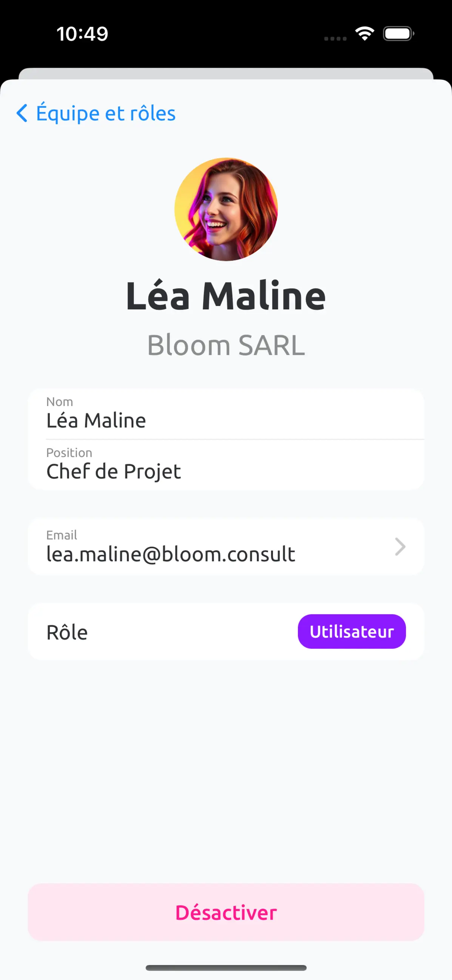Tap the cellular signal dots indicator
Viewport: 452px width, 980px height.
[335, 39]
